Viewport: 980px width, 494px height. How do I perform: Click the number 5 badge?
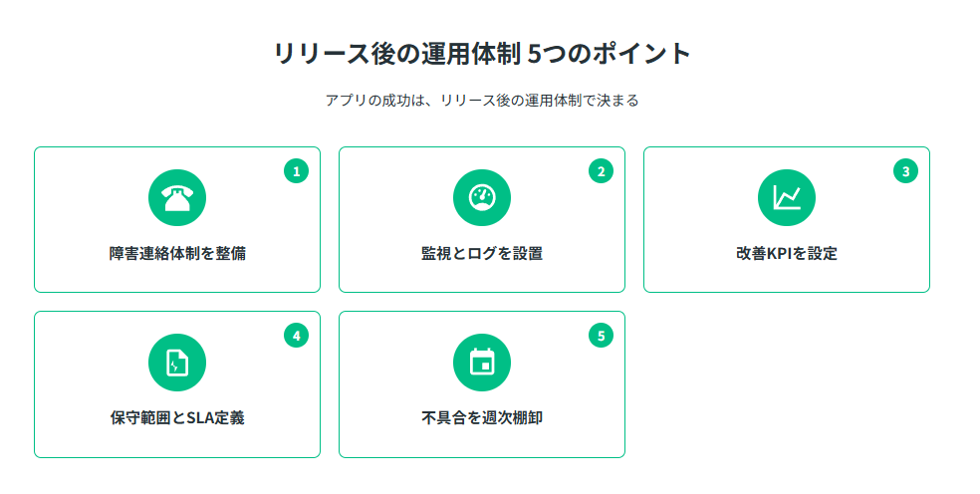(601, 336)
